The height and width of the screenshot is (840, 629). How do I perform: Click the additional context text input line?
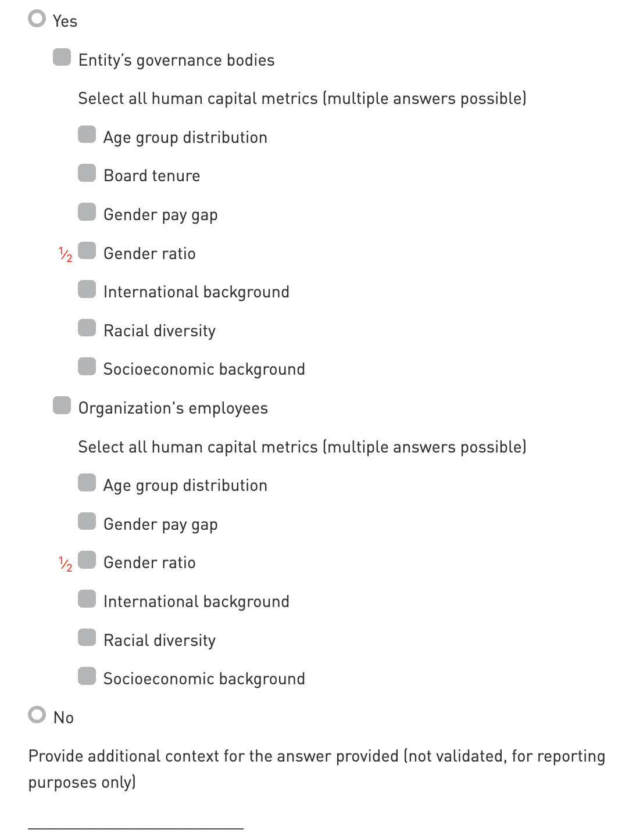pos(135,820)
